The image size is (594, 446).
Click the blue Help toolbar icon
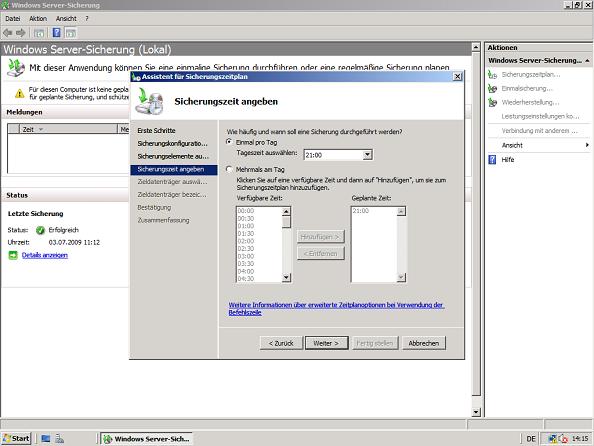tap(56, 33)
